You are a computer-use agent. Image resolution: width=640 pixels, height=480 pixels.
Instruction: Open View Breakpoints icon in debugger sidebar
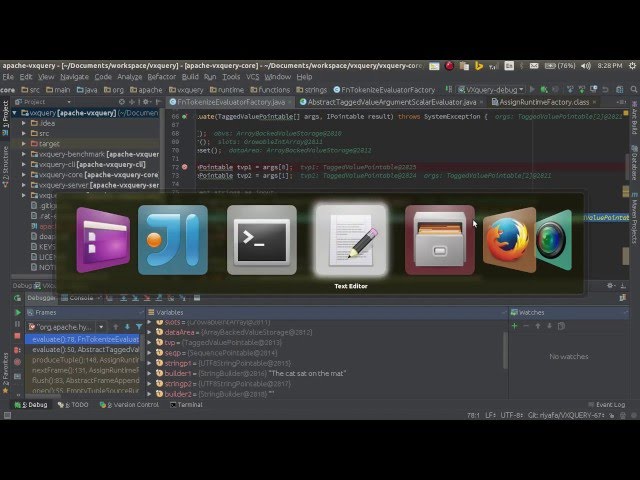click(x=18, y=350)
